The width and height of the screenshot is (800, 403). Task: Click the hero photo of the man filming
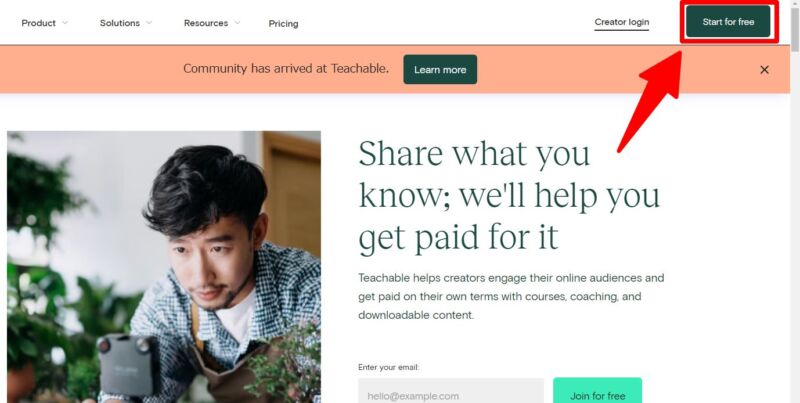click(164, 267)
